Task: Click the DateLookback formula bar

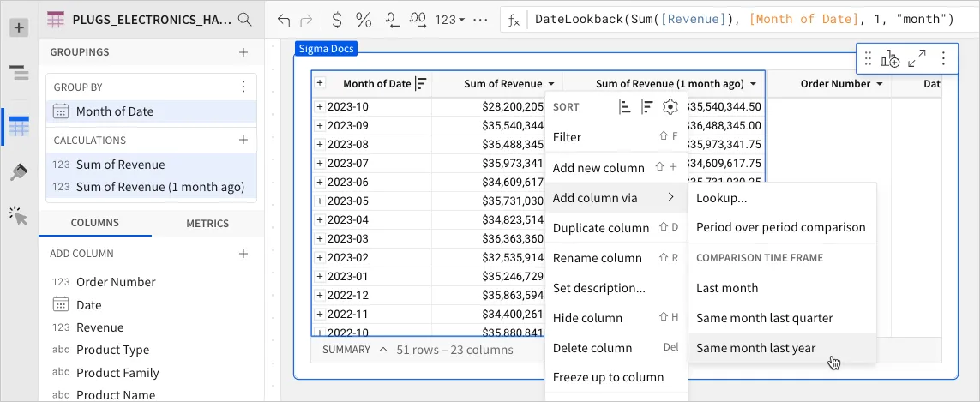Action: 744,20
